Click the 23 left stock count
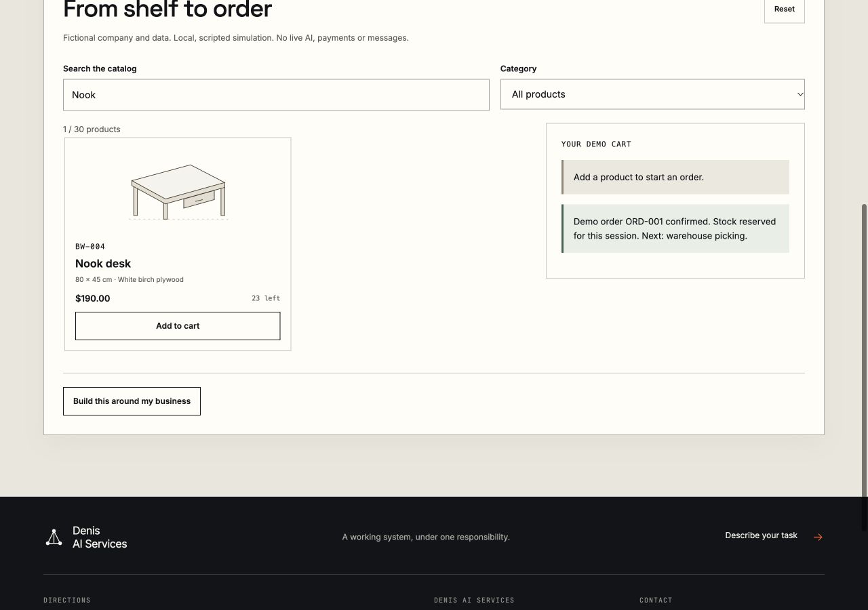This screenshot has height=610, width=868. pyautogui.click(x=266, y=298)
